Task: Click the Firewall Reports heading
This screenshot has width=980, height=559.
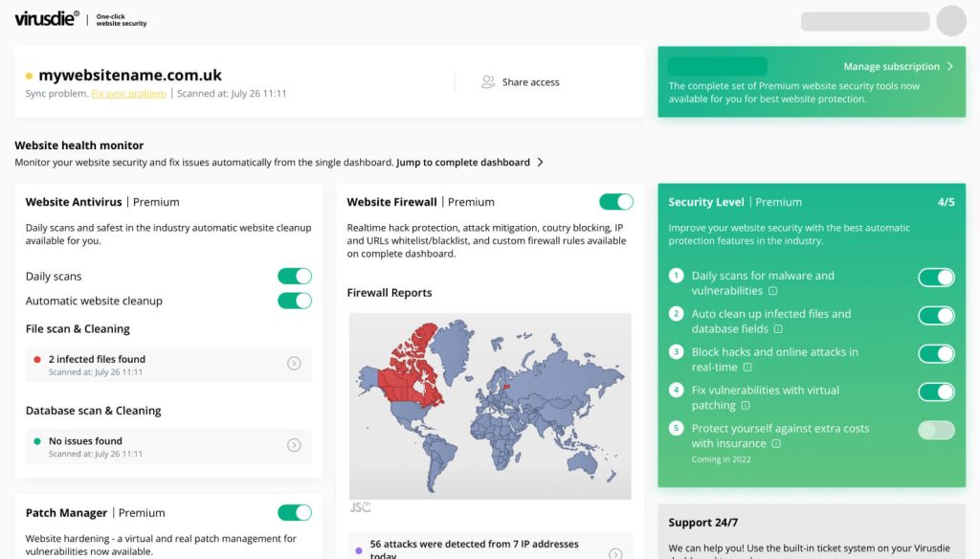Action: (x=390, y=293)
